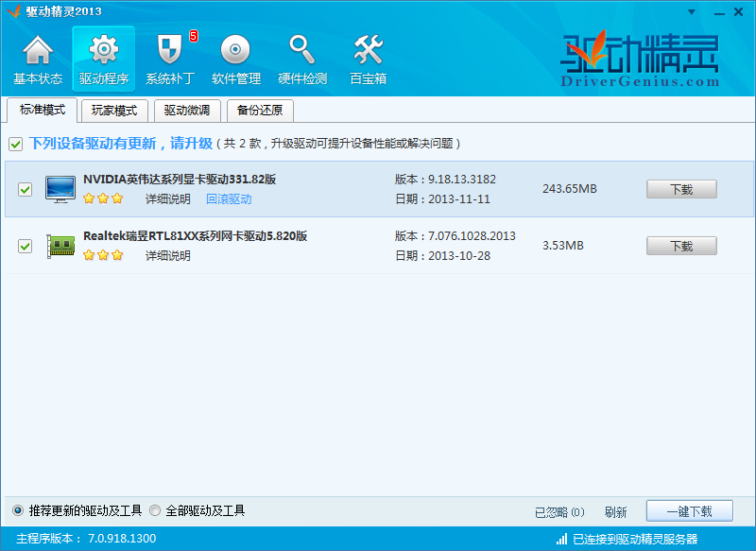Click the Realtek driver star rating
Image resolution: width=756 pixels, height=551 pixels.
coord(103,255)
